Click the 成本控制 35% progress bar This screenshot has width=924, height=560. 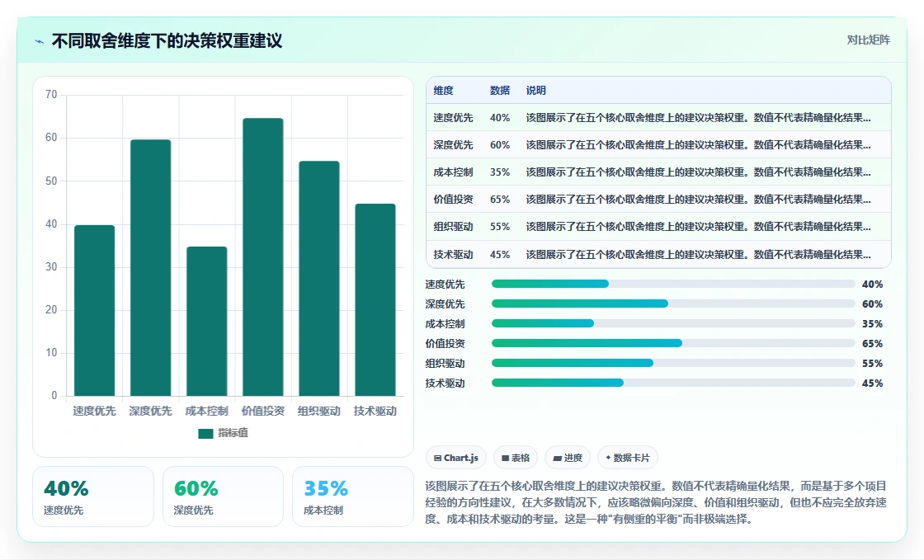coord(673,323)
